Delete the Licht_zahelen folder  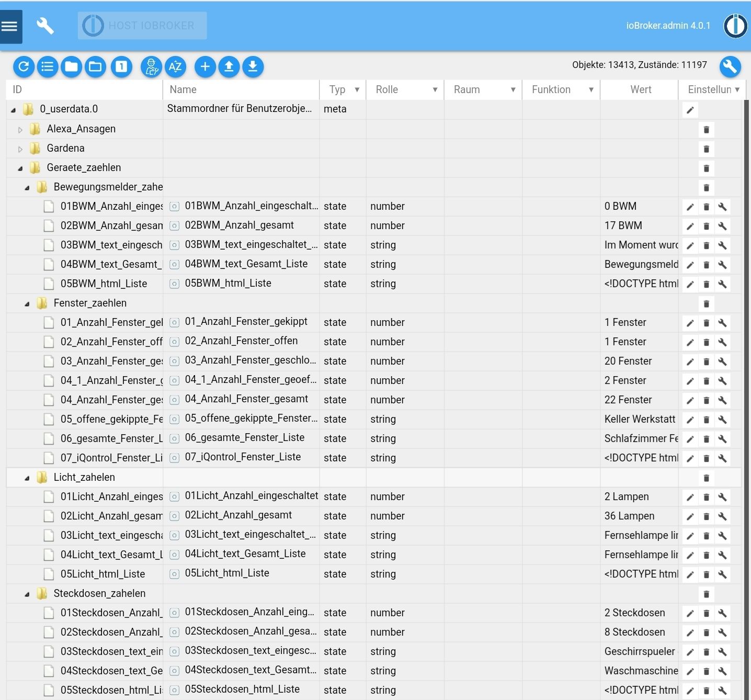click(x=706, y=478)
